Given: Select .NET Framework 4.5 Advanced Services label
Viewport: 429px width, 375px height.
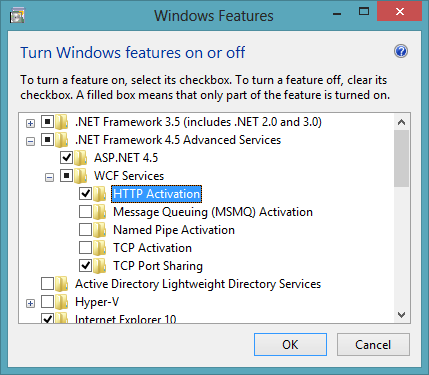Looking at the screenshot, I should point(178,140).
